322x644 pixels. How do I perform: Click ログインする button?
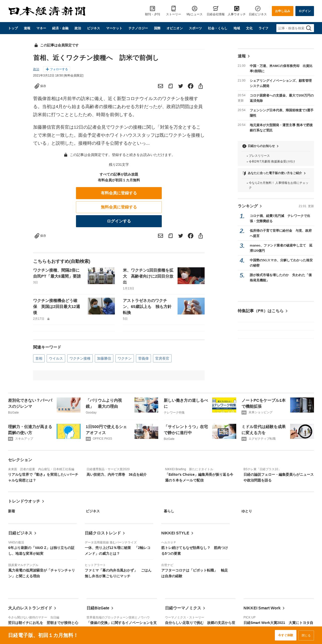coord(119,221)
